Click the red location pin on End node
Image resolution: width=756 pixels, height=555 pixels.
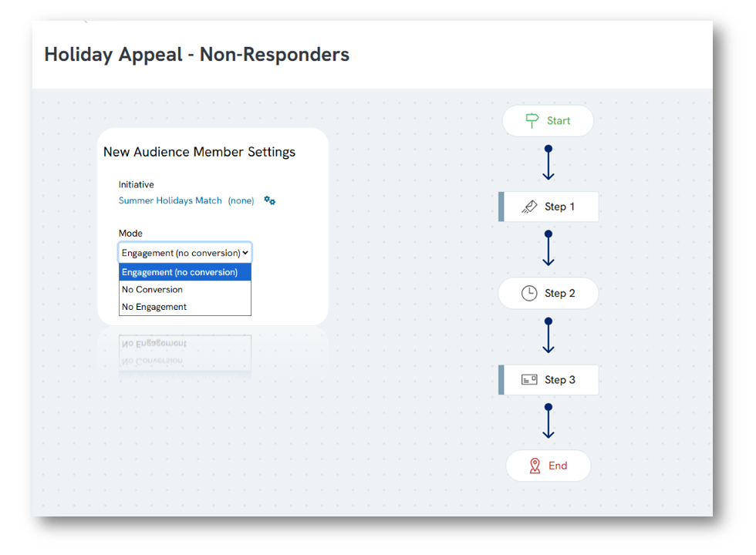click(x=535, y=465)
